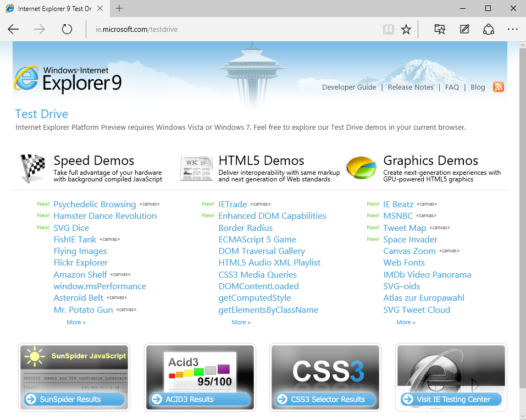The width and height of the screenshot is (526, 420).
Task: Click the orange RSS feed icon
Action: (x=498, y=87)
